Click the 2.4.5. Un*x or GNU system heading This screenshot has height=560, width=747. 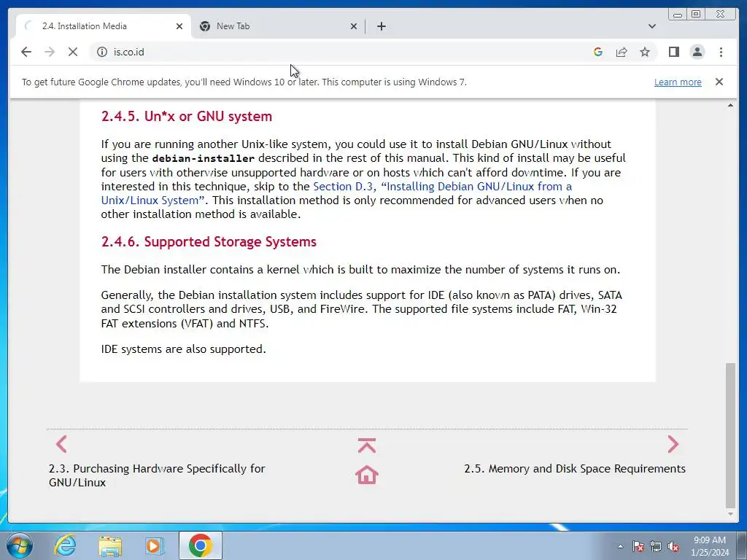pyautogui.click(x=186, y=116)
